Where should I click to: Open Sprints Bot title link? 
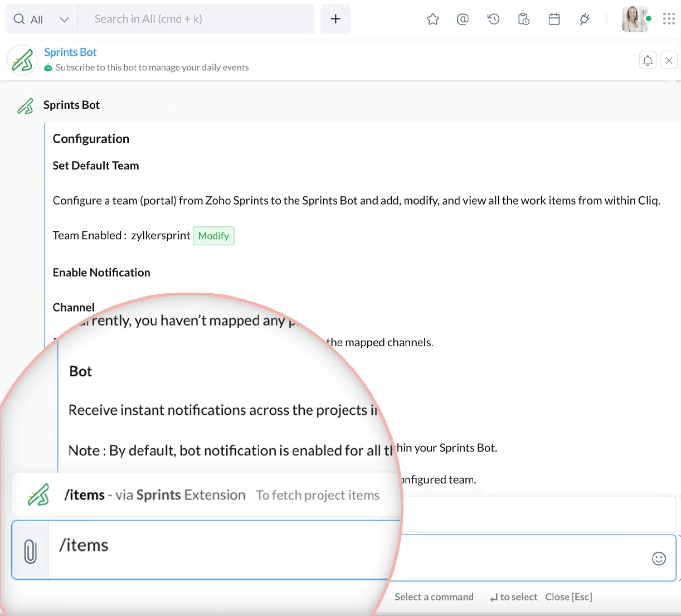point(70,52)
